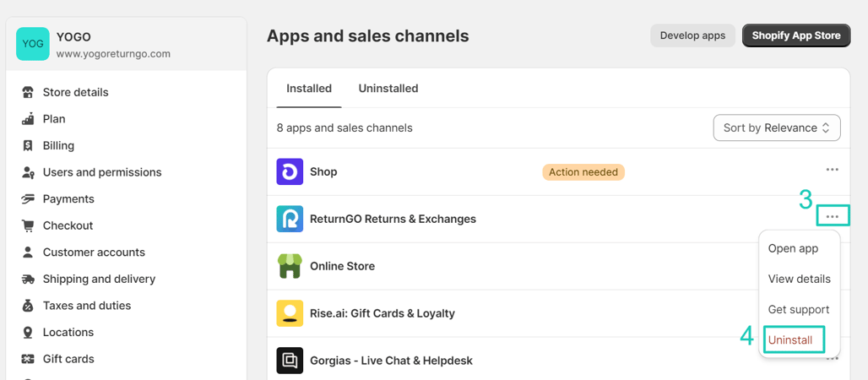Open Shipping and delivery settings
Viewport: 868px width, 380px height.
coord(99,279)
